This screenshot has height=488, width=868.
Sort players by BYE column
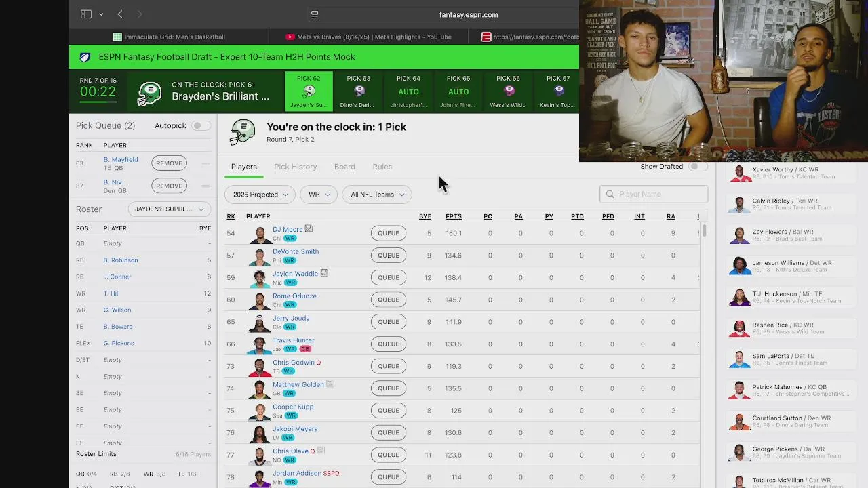[x=425, y=216]
